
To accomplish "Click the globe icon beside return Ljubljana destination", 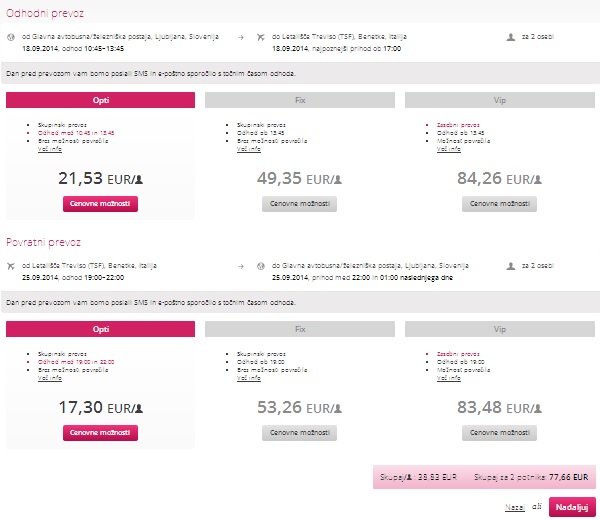I will pyautogui.click(x=262, y=266).
